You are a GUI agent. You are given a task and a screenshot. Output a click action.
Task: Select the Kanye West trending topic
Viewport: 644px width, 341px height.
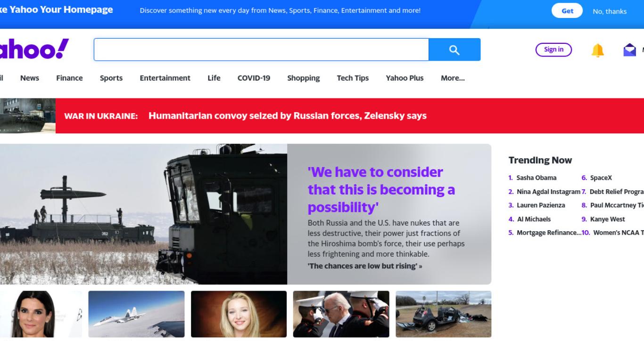click(607, 219)
